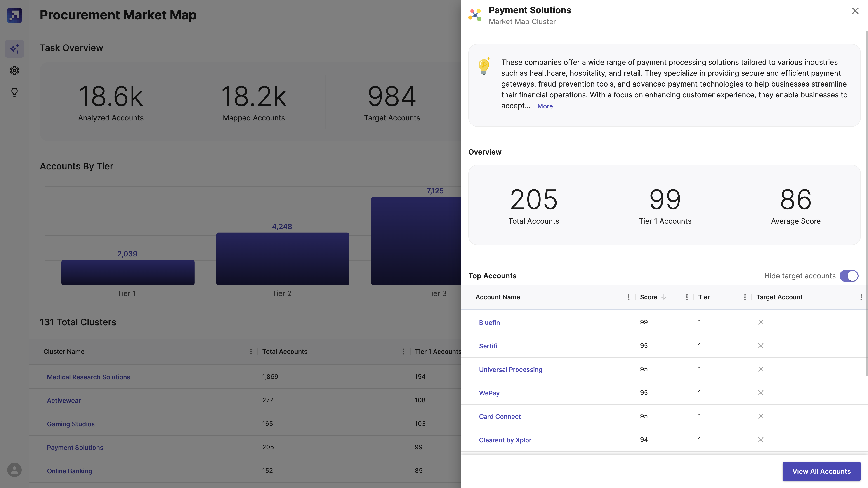Open the sparkle AI tasks sidebar icon
Image resolution: width=868 pixels, height=488 pixels.
[x=14, y=49]
